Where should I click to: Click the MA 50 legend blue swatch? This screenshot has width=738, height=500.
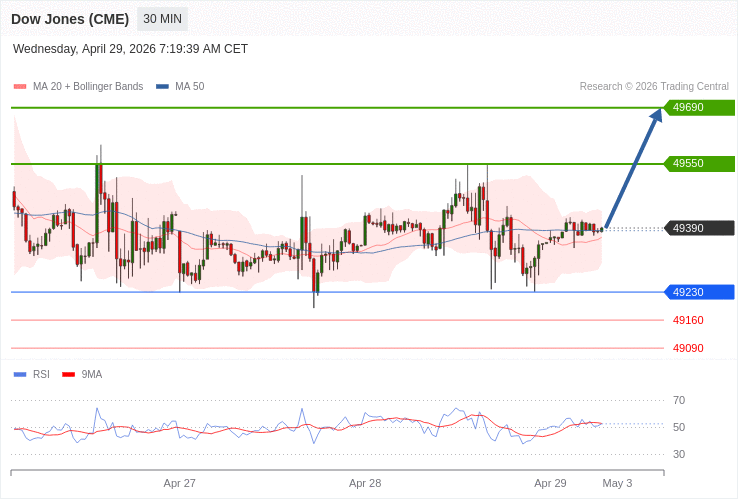coord(162,87)
